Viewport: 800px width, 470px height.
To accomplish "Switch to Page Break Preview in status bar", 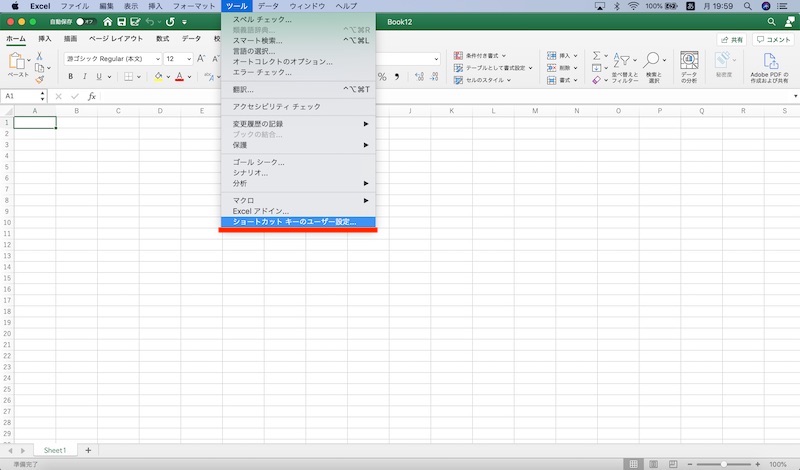I will click(673, 464).
